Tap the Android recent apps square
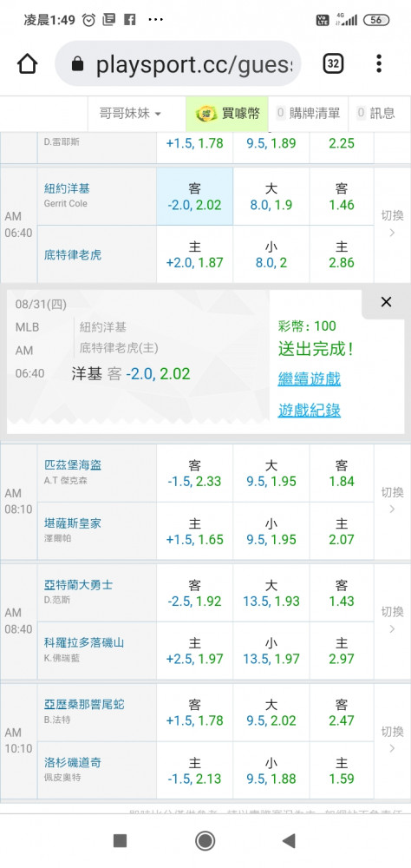The height and width of the screenshot is (868, 411). tap(120, 841)
